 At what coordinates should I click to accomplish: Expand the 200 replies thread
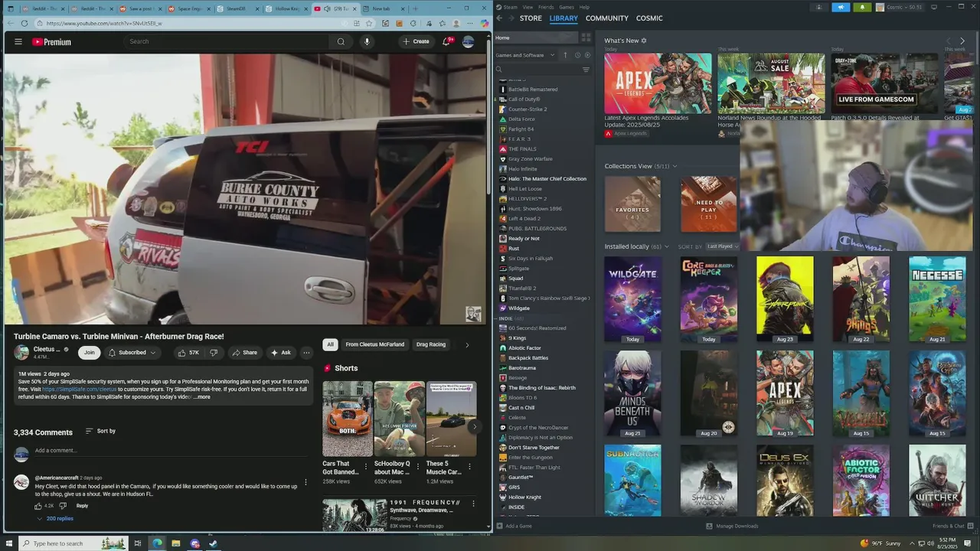[54, 519]
